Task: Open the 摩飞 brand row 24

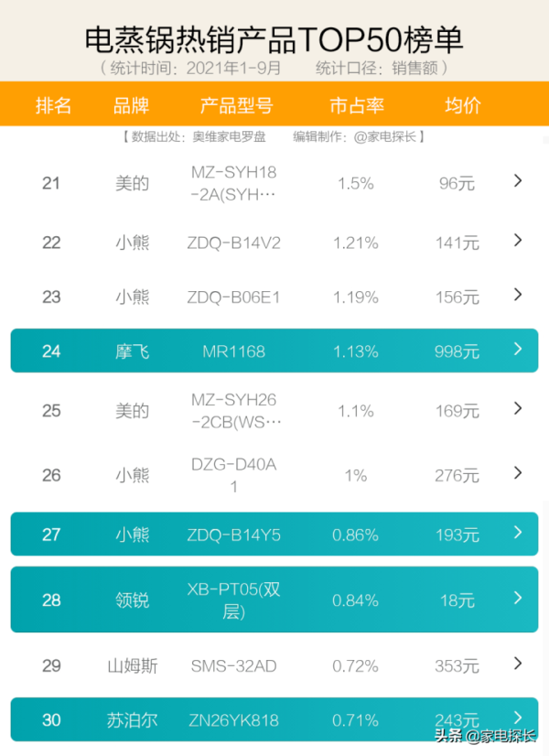Action: (274, 351)
